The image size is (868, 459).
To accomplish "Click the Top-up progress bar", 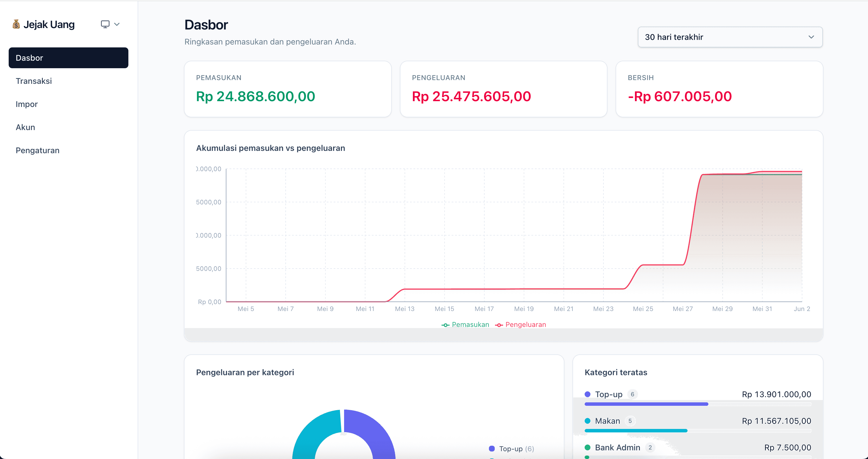I will click(x=698, y=404).
